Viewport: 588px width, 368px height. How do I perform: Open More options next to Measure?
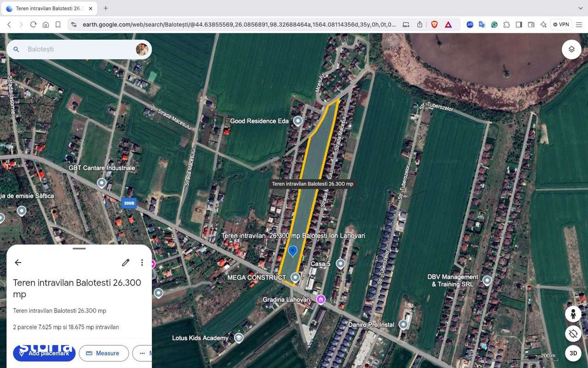click(x=142, y=353)
